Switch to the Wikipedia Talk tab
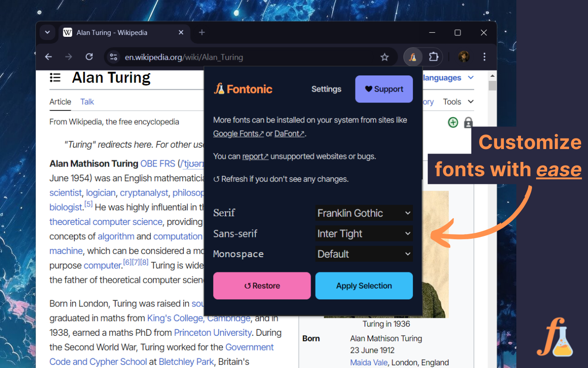The image size is (588, 368). (87, 102)
